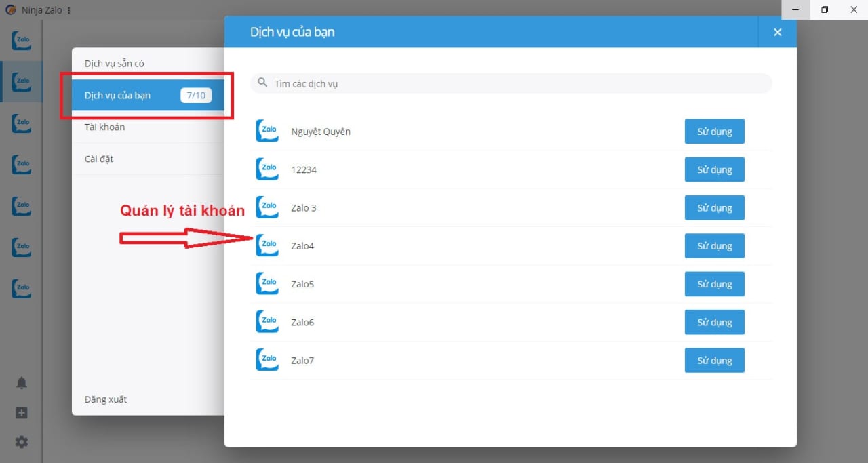Screen dimensions: 868x463
Task: Select the Zalo7 service name
Action: (x=302, y=360)
